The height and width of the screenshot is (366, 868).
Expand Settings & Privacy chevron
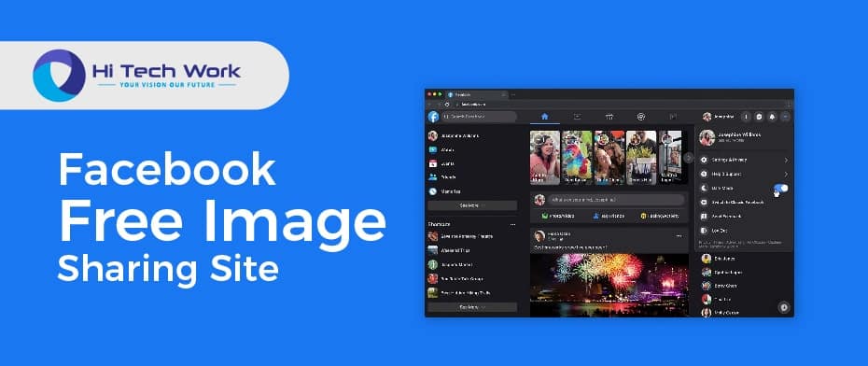point(786,160)
